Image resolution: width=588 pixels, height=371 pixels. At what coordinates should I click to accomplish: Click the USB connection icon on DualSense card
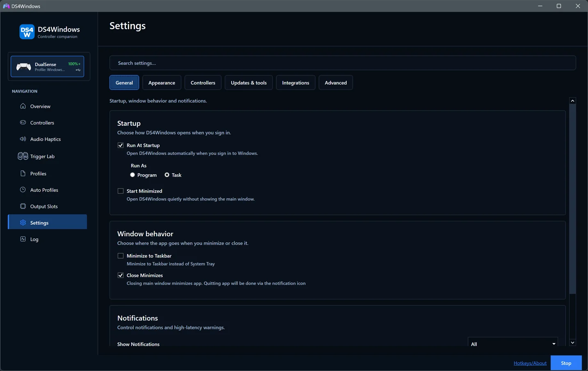78,70
